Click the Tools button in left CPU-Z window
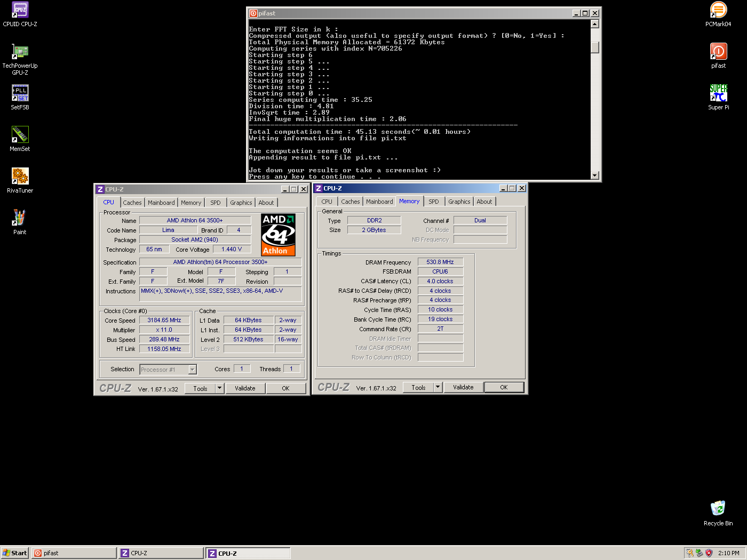The width and height of the screenshot is (747, 560). click(x=200, y=388)
